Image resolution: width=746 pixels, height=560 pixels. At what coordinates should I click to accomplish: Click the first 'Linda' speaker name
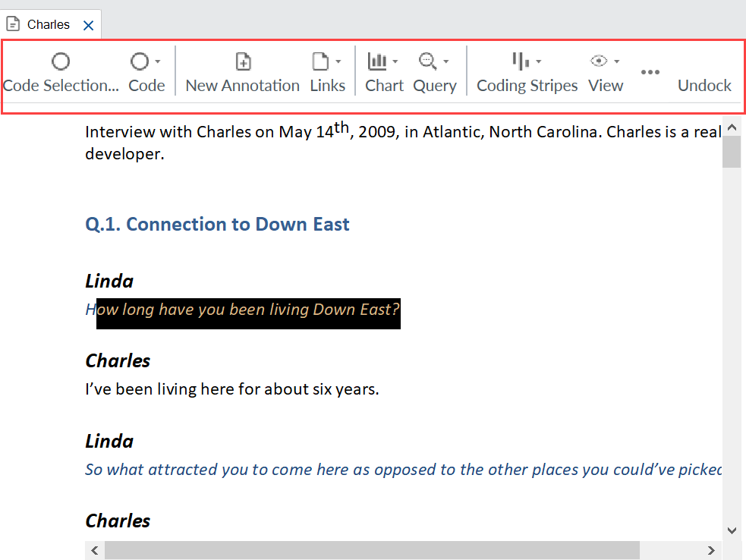tap(109, 282)
